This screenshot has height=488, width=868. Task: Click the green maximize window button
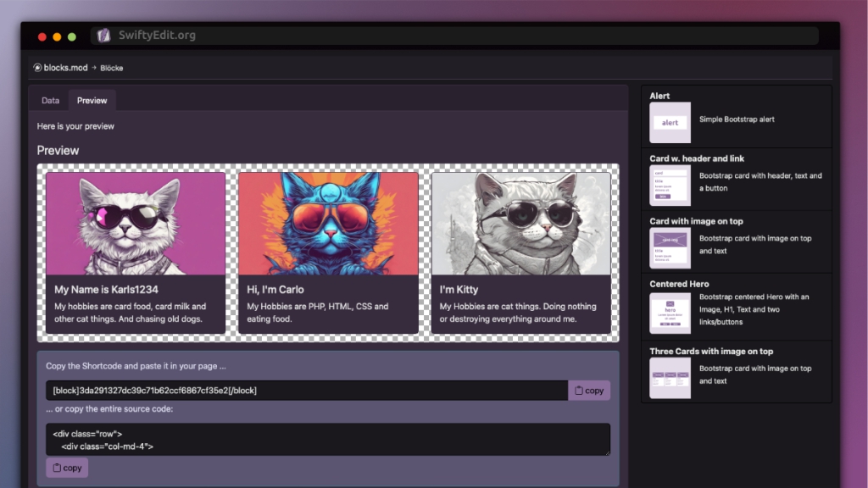[72, 37]
